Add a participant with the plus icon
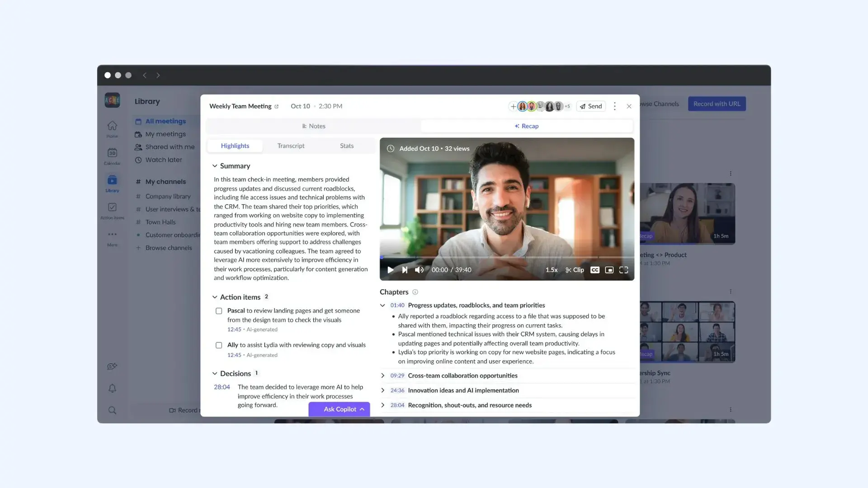The image size is (868, 488). click(513, 106)
